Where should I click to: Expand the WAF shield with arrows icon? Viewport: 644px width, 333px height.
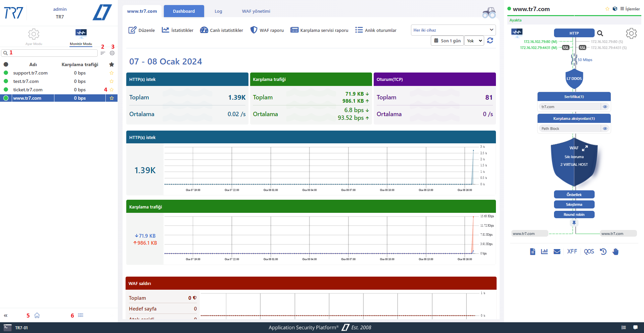(585, 148)
